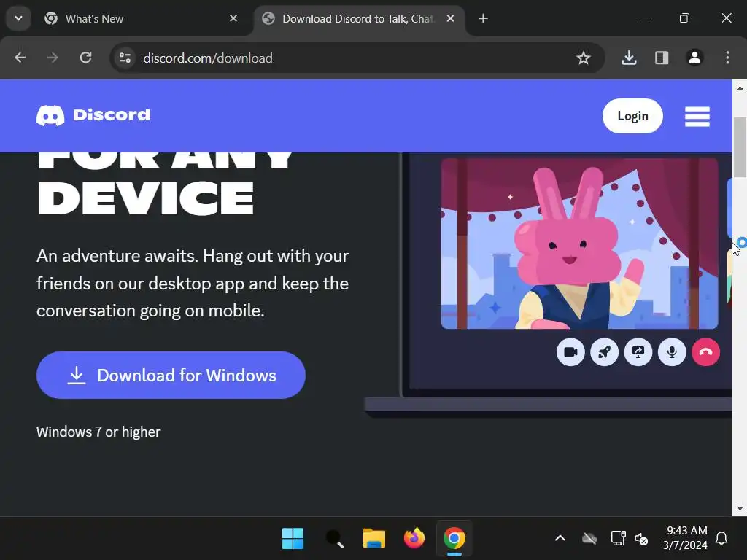This screenshot has width=747, height=560.
Task: Click the muted volume tray icon
Action: (x=641, y=539)
